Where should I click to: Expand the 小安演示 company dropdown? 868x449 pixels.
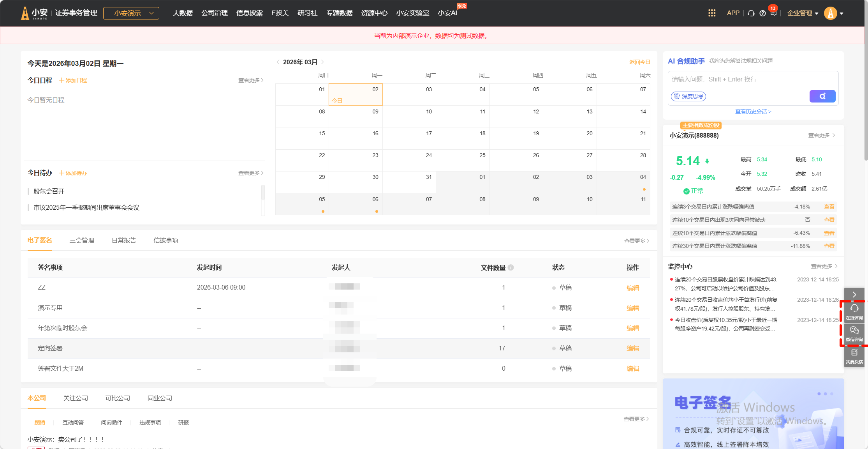point(131,13)
